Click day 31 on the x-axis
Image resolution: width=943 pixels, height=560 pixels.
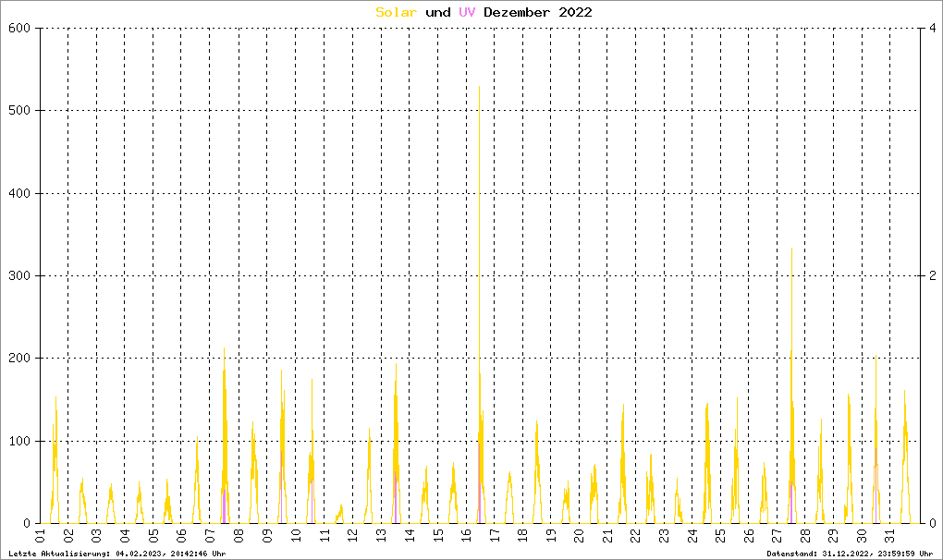[x=889, y=536]
